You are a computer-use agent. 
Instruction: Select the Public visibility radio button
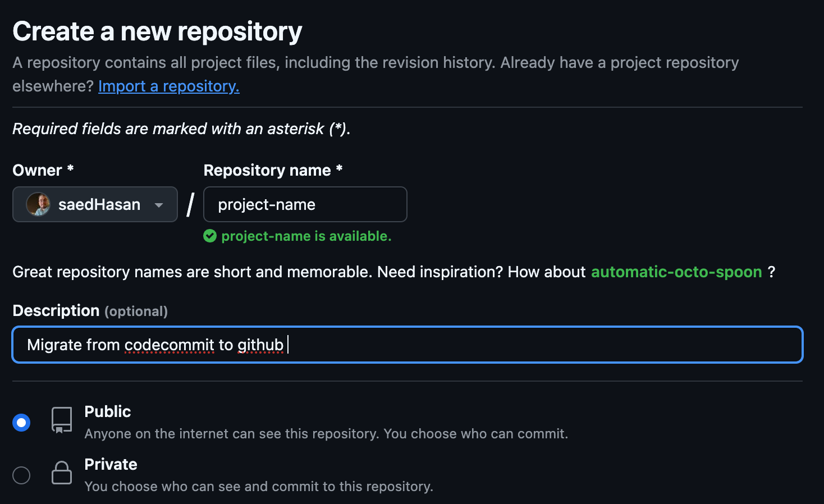coord(21,423)
